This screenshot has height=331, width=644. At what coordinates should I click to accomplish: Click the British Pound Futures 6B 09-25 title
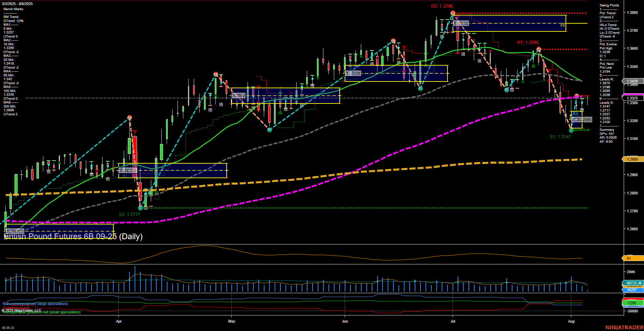(x=73, y=237)
